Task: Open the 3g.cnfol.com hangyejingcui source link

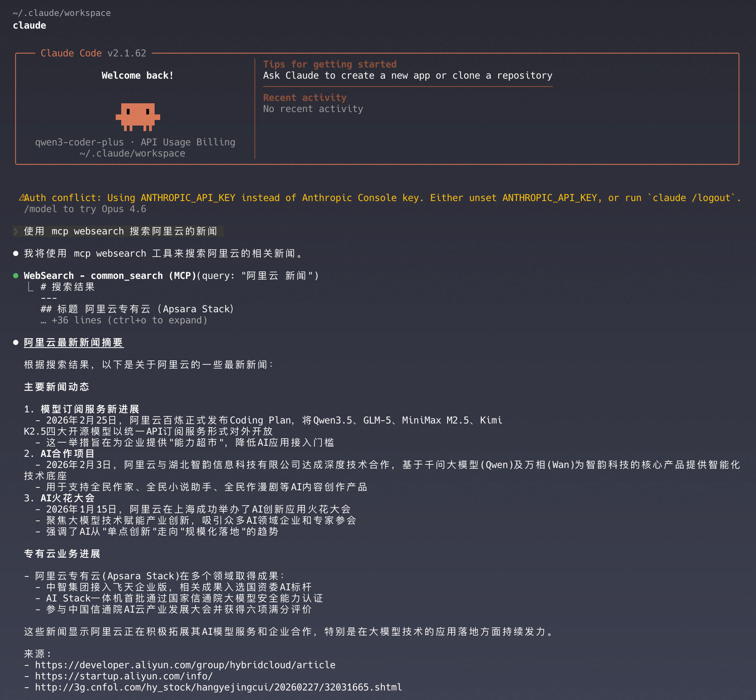Action: pos(219,687)
